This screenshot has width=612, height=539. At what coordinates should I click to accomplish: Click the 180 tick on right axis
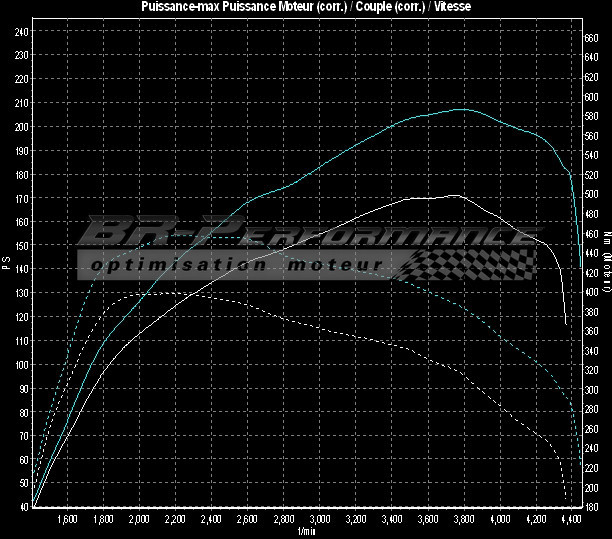(592, 507)
